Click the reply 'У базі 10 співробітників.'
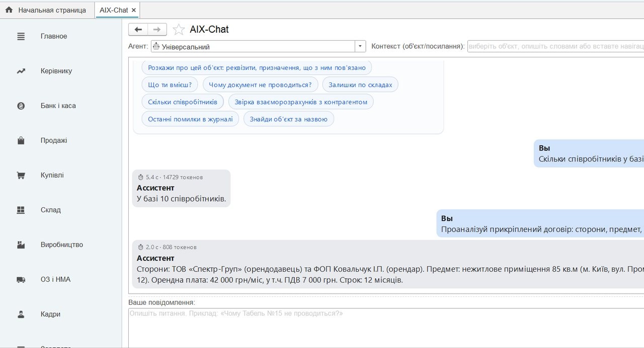This screenshot has height=348, width=644. 181,199
